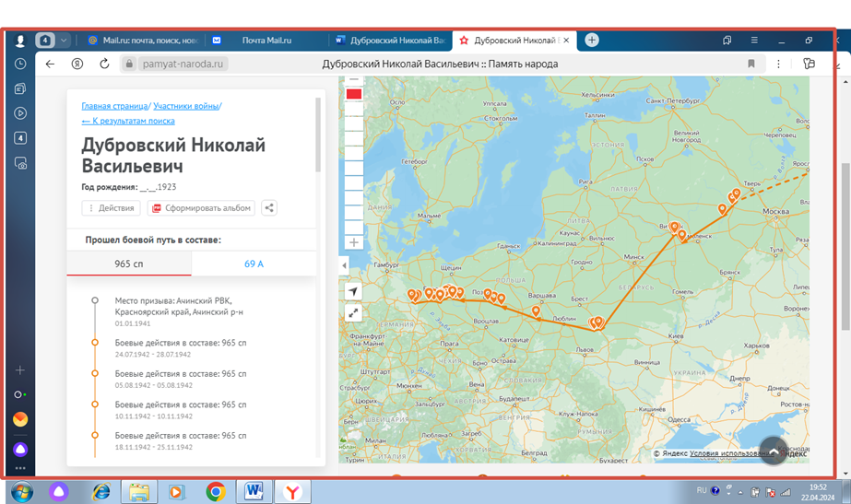The height and width of the screenshot is (504, 851).
Task: Open Google Chrome from the taskbar
Action: pos(216,492)
